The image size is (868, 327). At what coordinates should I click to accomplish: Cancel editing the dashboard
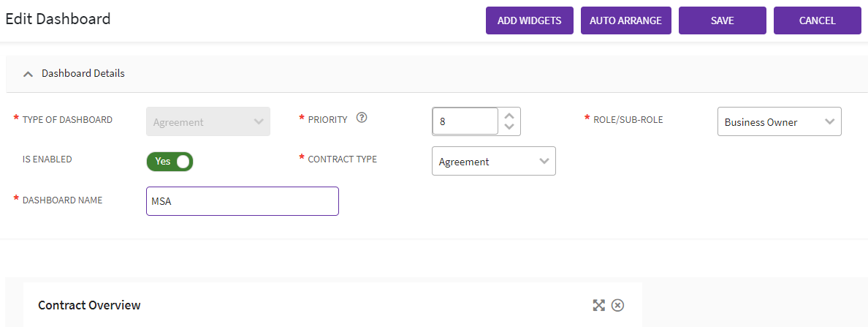coord(817,20)
